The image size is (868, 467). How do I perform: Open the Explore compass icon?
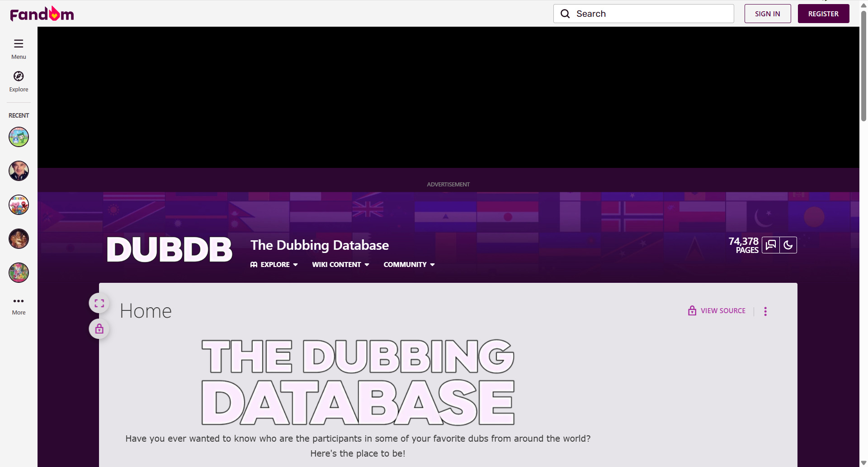[19, 76]
